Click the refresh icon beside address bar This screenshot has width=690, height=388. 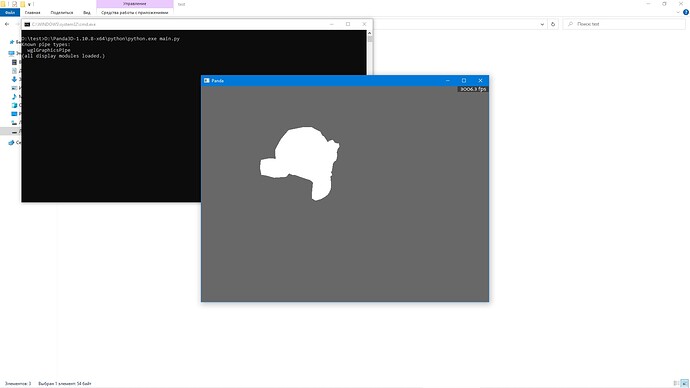(553, 24)
